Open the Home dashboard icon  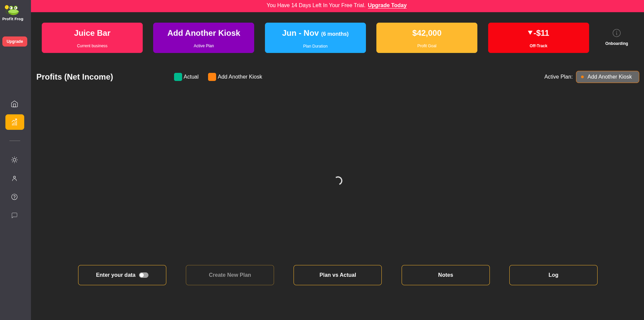14,104
